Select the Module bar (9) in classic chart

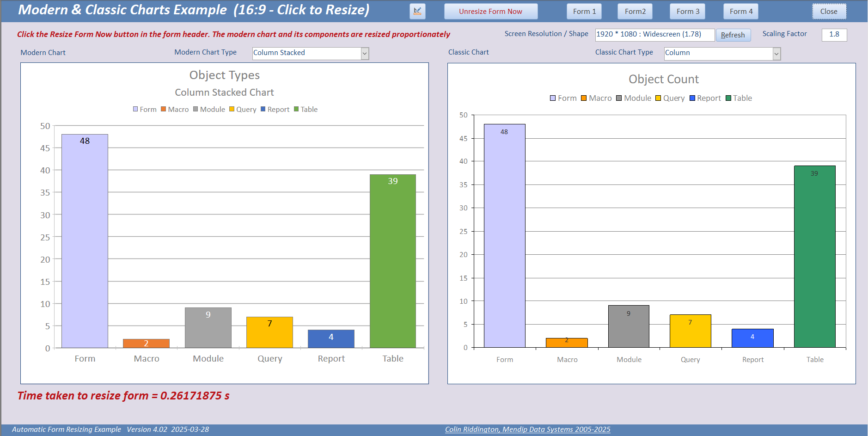(x=629, y=326)
